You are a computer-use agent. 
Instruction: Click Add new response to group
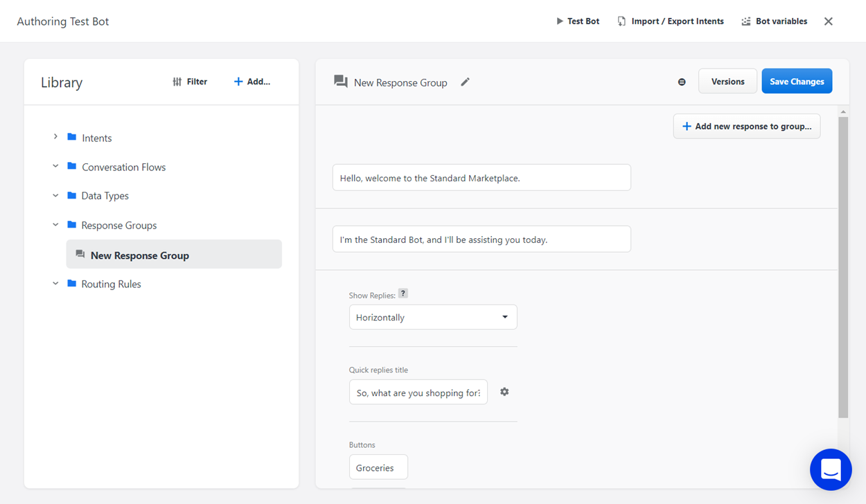click(x=746, y=126)
